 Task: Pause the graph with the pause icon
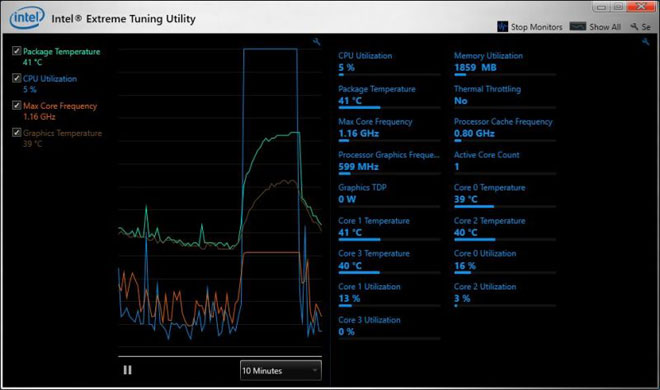pyautogui.click(x=128, y=370)
